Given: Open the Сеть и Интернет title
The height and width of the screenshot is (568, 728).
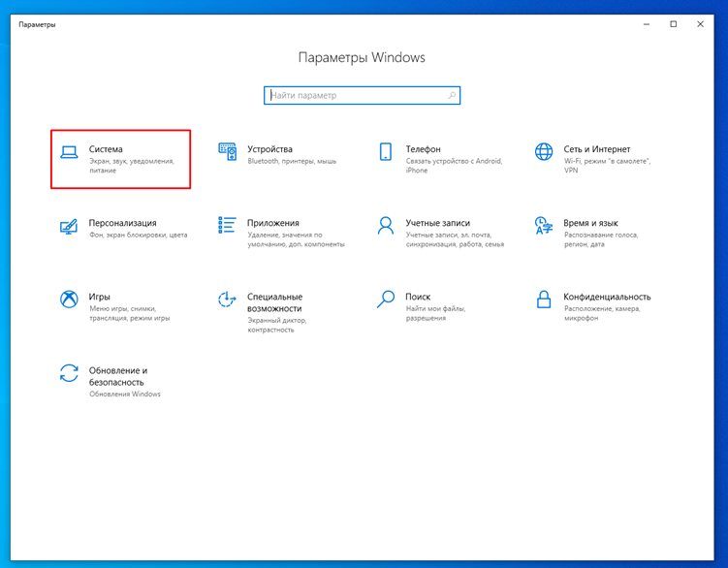Looking at the screenshot, I should coord(597,149).
